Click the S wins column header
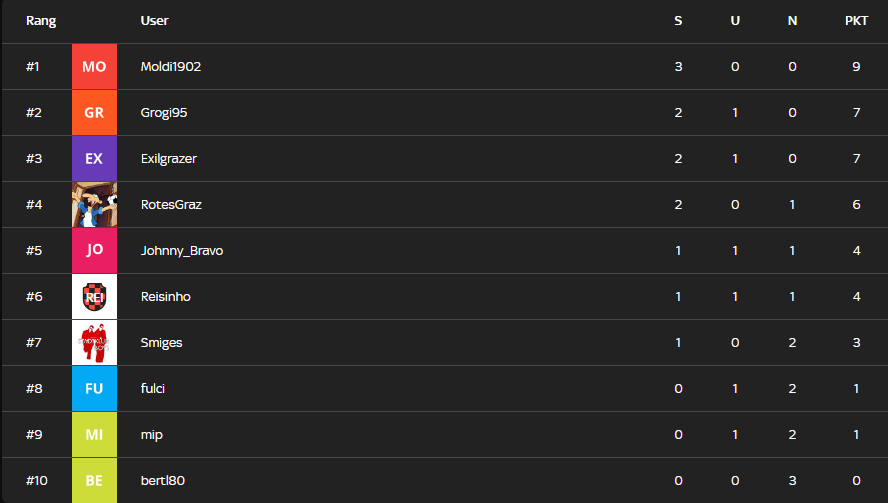The width and height of the screenshot is (888, 503). [x=678, y=21]
